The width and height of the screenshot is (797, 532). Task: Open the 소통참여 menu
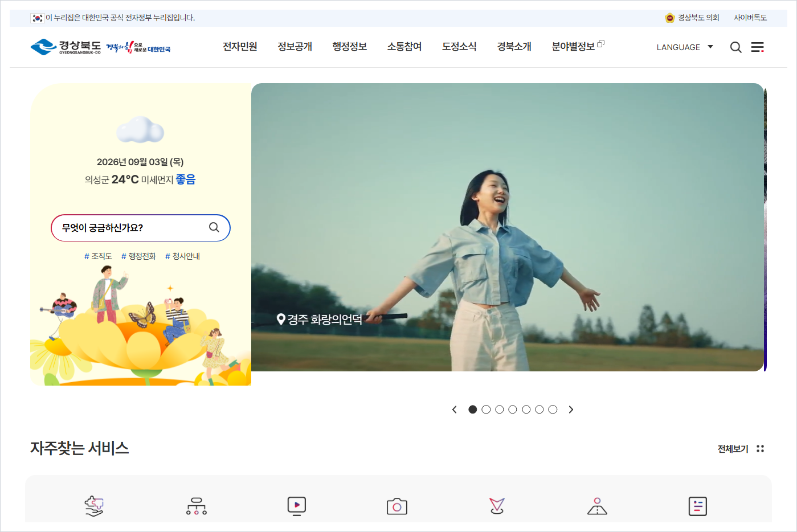tap(404, 47)
